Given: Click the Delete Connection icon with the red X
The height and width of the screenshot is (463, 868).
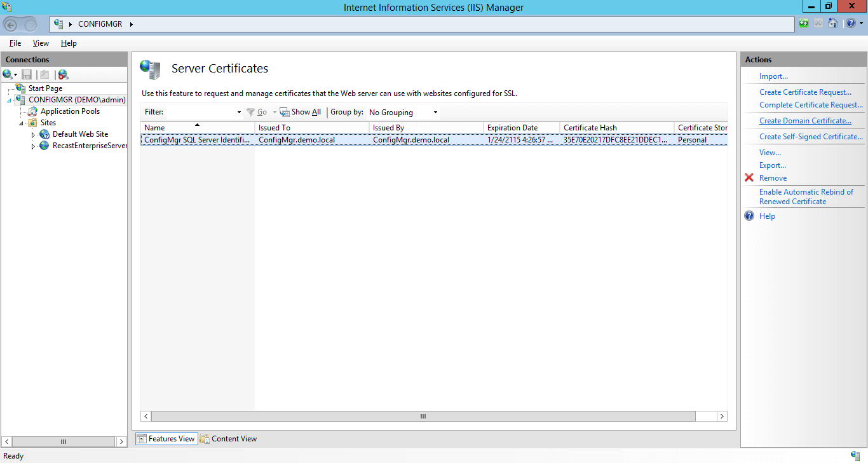Looking at the screenshot, I should click(x=63, y=74).
